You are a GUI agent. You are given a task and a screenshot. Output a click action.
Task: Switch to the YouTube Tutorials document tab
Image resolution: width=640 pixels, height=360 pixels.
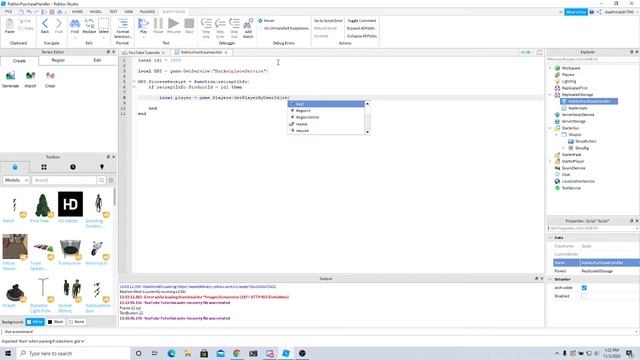(144, 53)
